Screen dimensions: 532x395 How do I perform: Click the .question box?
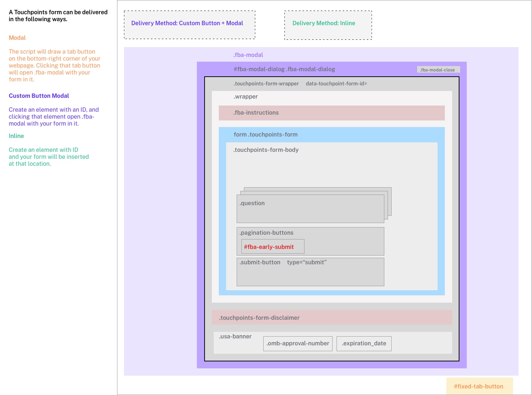pos(310,209)
